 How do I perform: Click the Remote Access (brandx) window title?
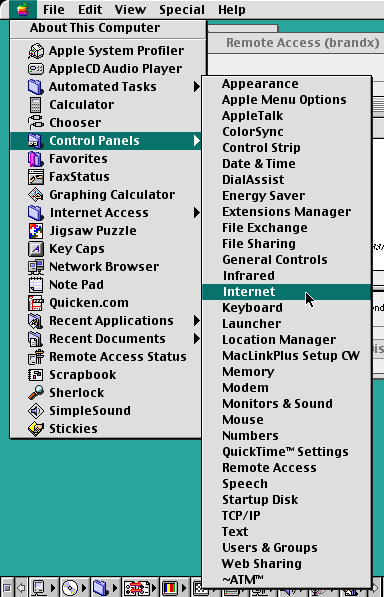[x=303, y=43]
